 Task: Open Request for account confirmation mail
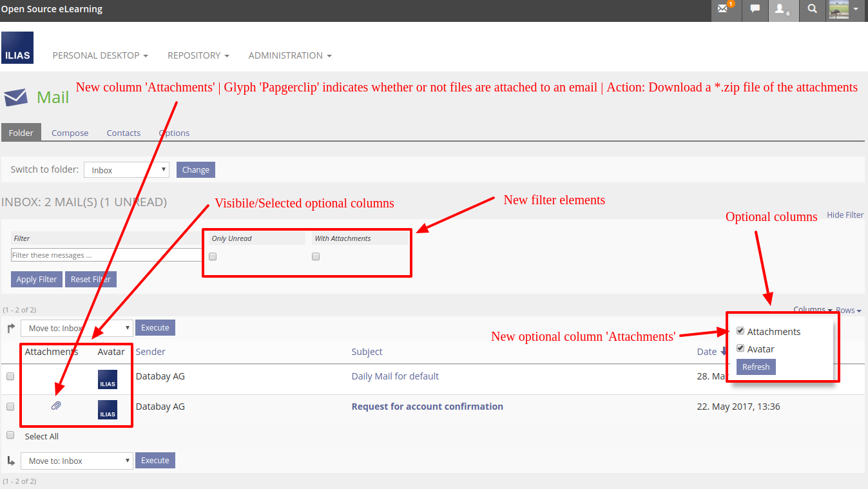(427, 407)
